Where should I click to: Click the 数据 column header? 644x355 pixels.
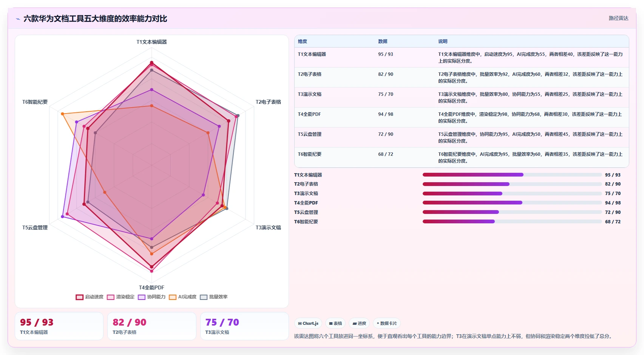383,41
